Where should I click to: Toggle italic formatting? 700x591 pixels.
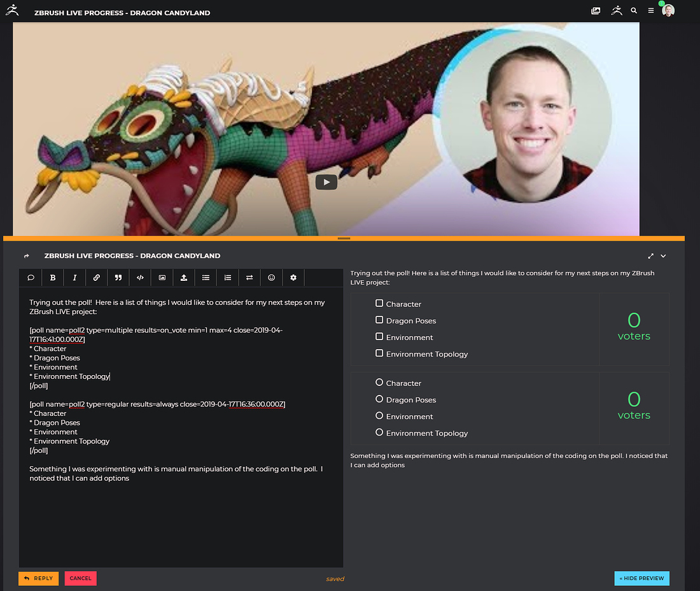click(x=74, y=278)
